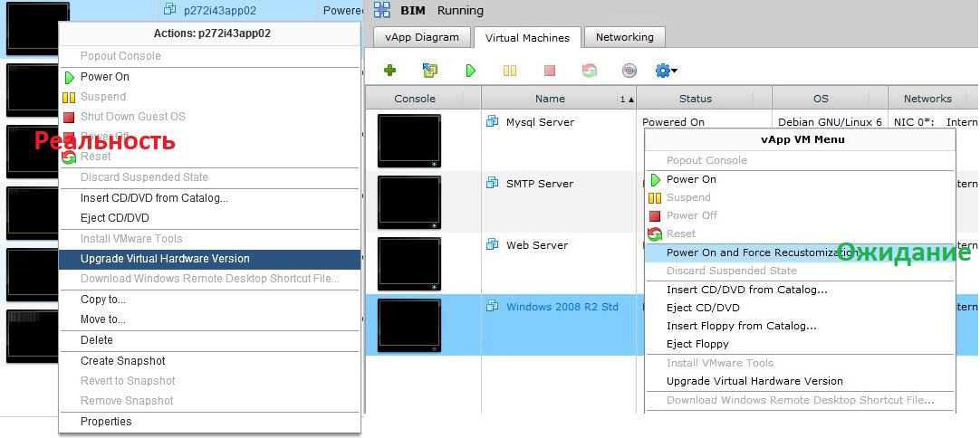This screenshot has height=438, width=980.
Task: Select Move to... menu item
Action: tap(209, 319)
